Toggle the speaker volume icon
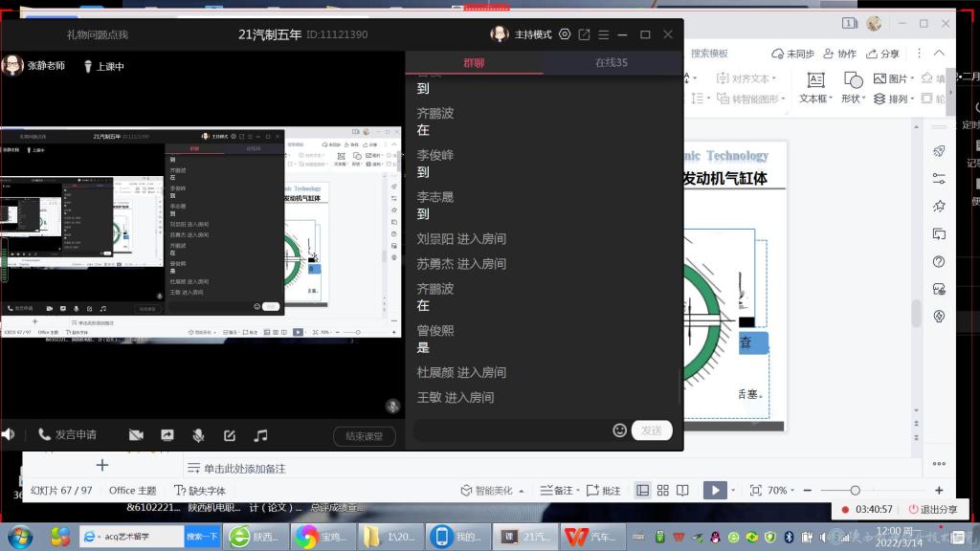The image size is (980, 551). click(x=9, y=434)
